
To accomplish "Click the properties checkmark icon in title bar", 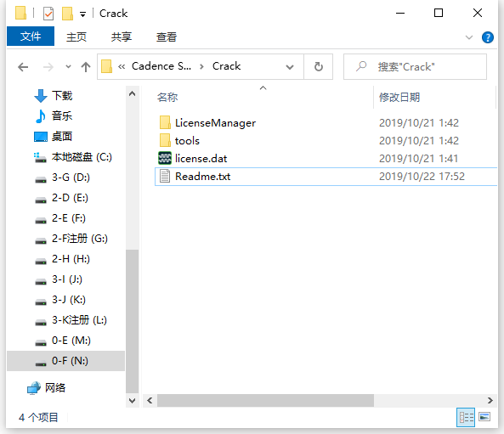I will (x=48, y=14).
